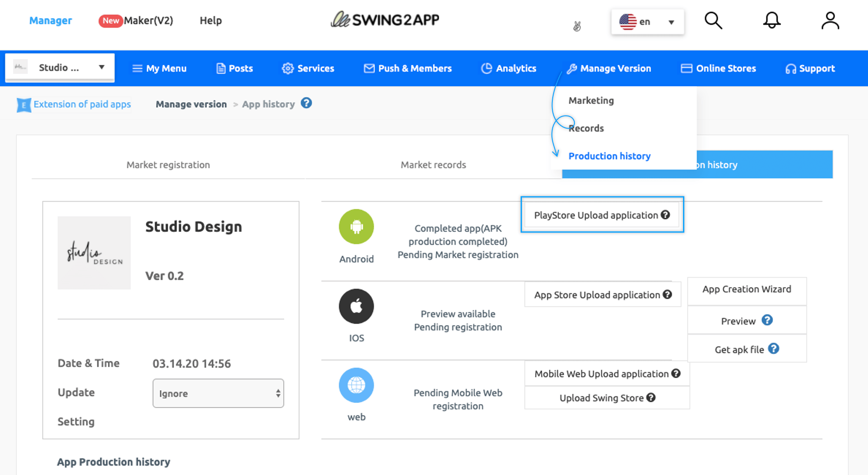
Task: Open the Studio app selector dropdown
Action: click(60, 67)
